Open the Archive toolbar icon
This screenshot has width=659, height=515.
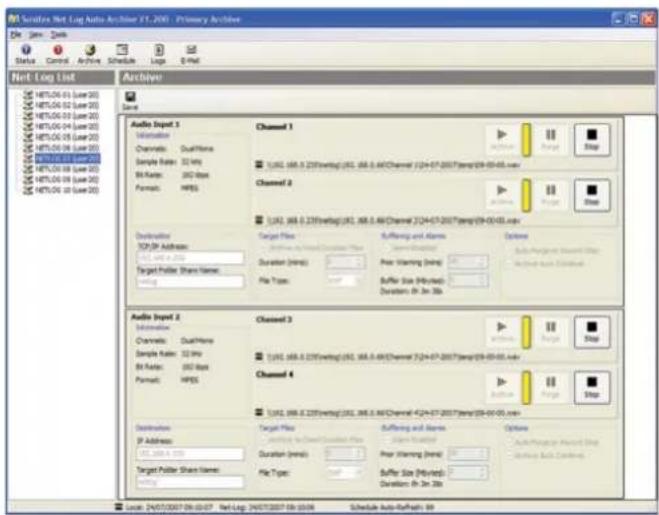(89, 55)
